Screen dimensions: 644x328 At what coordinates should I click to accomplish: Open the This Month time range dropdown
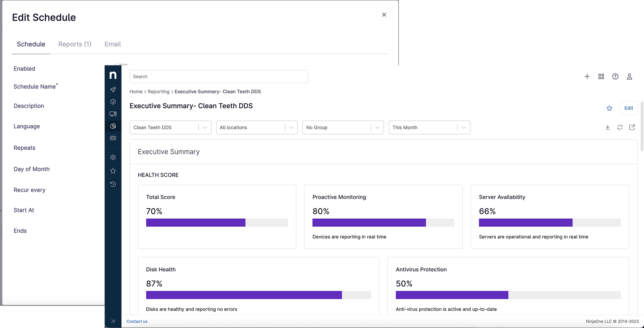pyautogui.click(x=429, y=127)
